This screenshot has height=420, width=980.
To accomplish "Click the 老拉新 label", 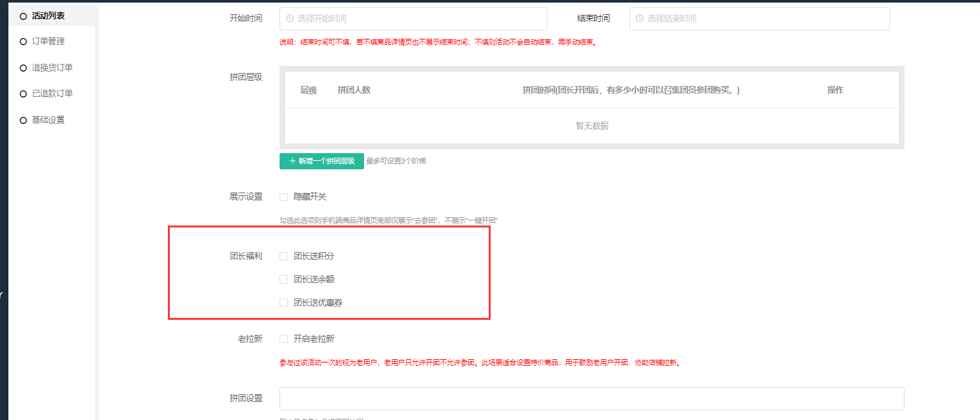I will pyautogui.click(x=250, y=339).
